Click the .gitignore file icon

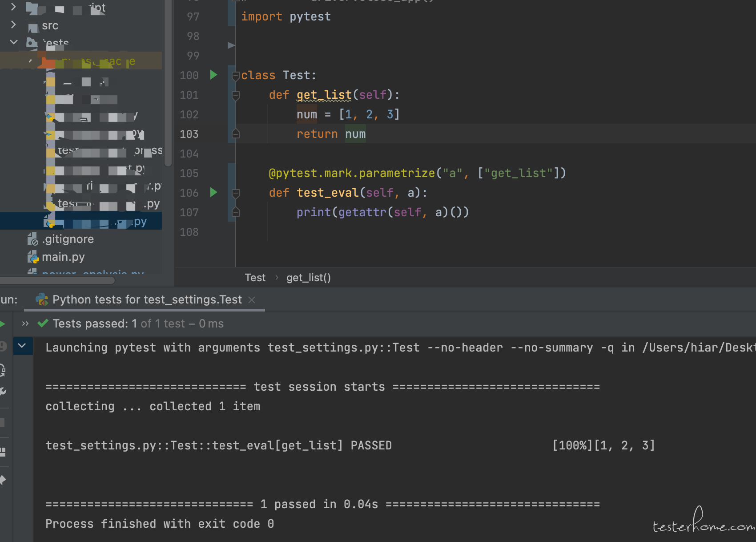point(33,239)
